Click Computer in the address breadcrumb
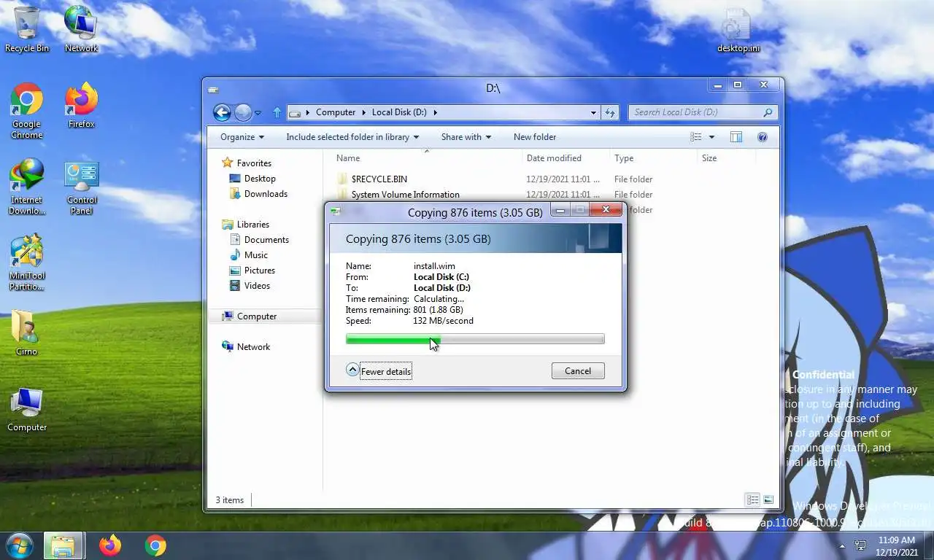This screenshot has height=560, width=934. (x=336, y=112)
